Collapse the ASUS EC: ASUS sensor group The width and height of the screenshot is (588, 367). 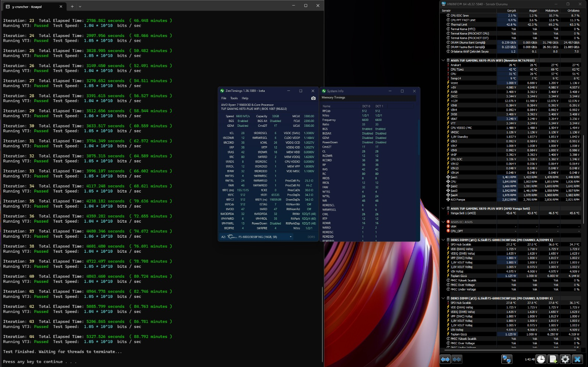point(443,222)
